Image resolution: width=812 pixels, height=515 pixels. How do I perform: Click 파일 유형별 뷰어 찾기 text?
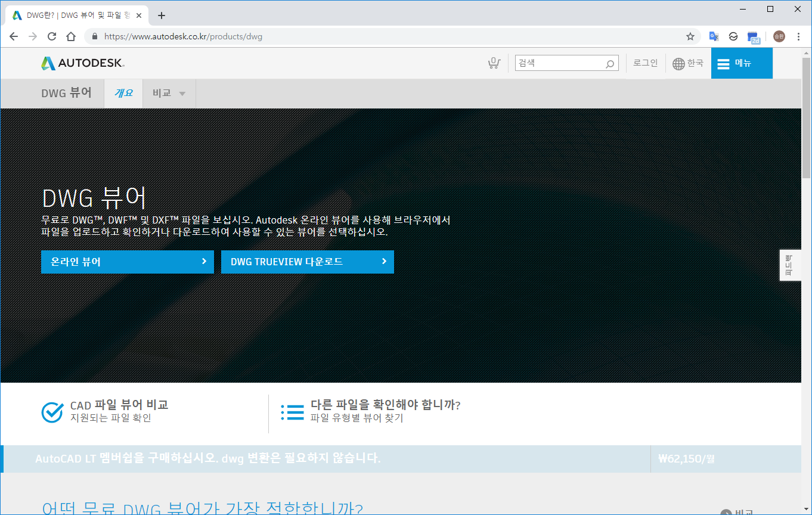tap(357, 418)
